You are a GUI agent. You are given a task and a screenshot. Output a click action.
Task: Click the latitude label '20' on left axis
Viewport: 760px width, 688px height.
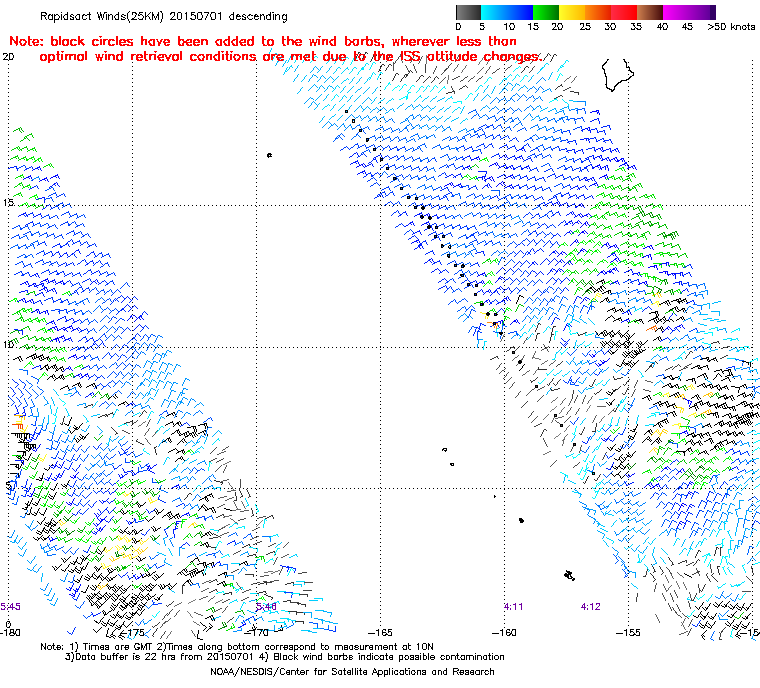(x=8, y=57)
